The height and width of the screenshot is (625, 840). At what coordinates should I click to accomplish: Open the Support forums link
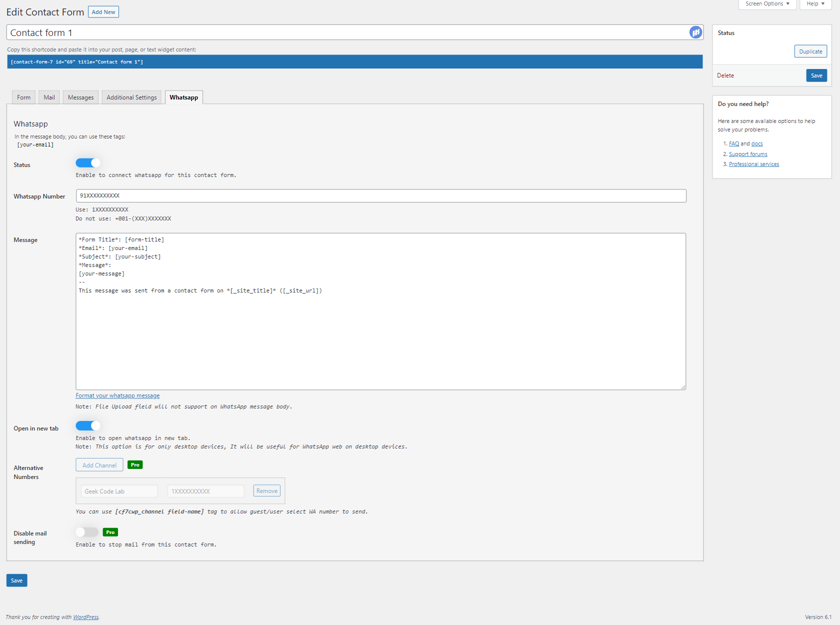pos(748,154)
